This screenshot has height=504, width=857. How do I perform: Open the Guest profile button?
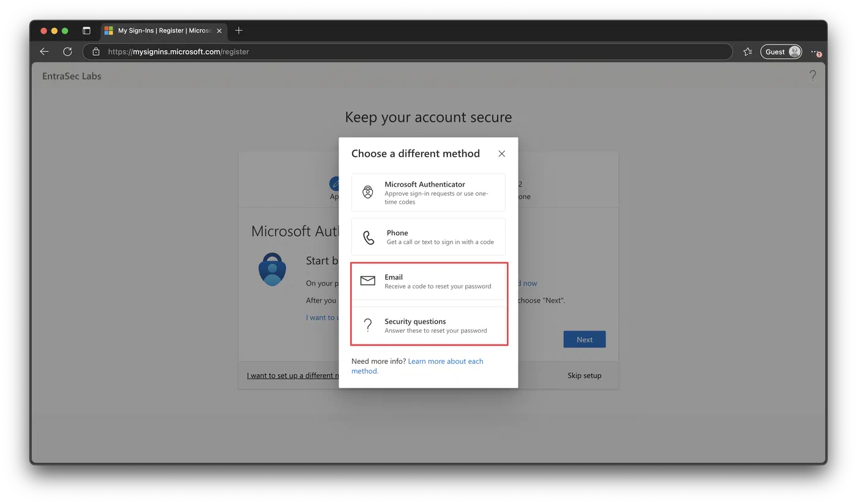click(781, 52)
